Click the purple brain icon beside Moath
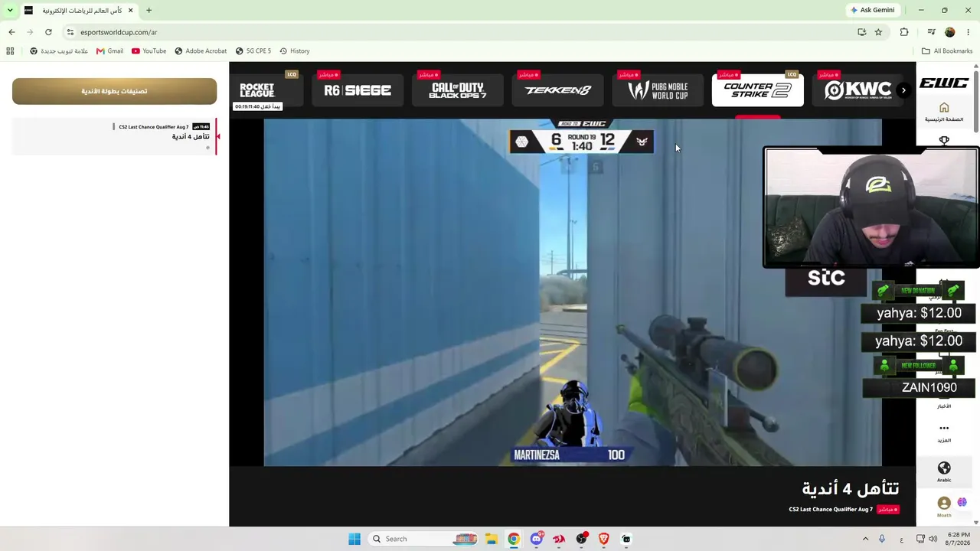Image resolution: width=980 pixels, height=551 pixels. (962, 503)
